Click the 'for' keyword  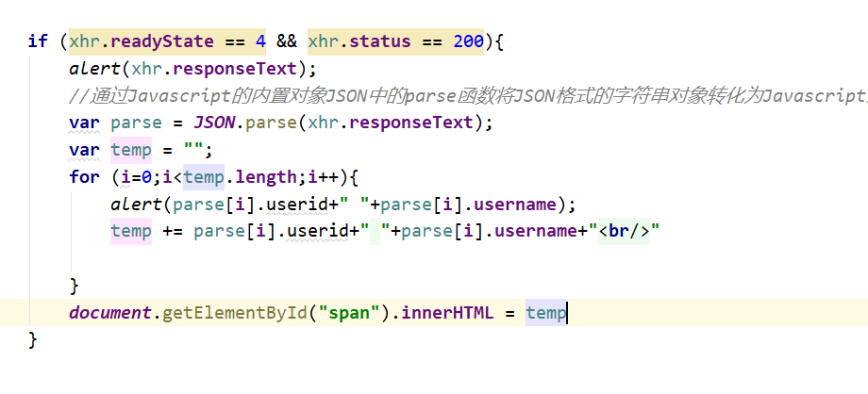point(85,177)
